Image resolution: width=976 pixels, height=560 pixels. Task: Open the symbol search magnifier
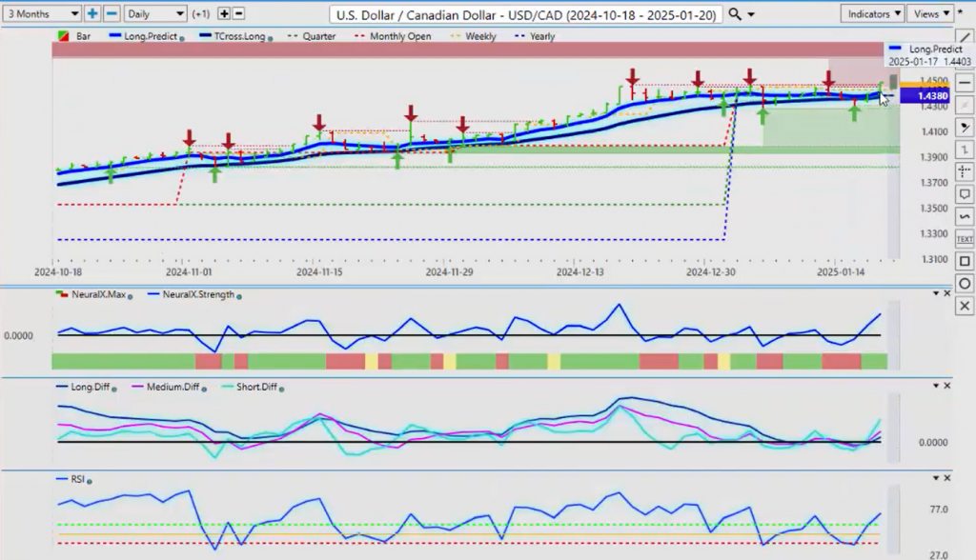point(735,14)
